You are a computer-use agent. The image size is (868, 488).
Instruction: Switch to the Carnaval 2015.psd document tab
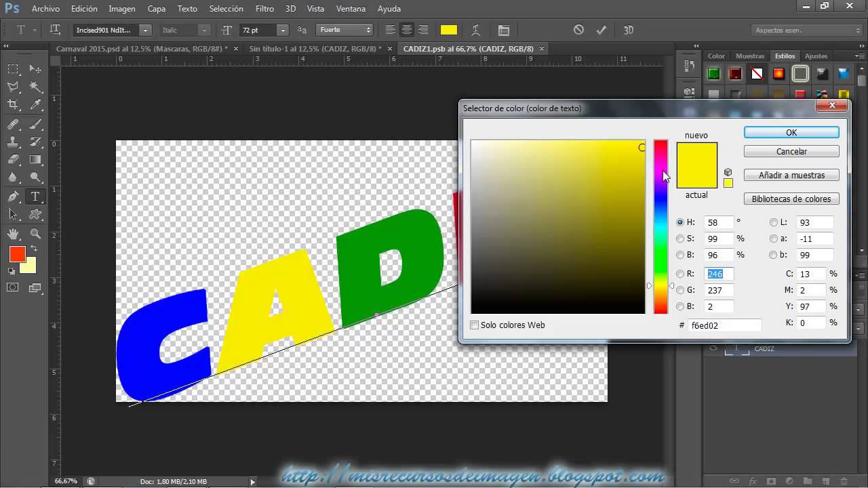[x=141, y=49]
